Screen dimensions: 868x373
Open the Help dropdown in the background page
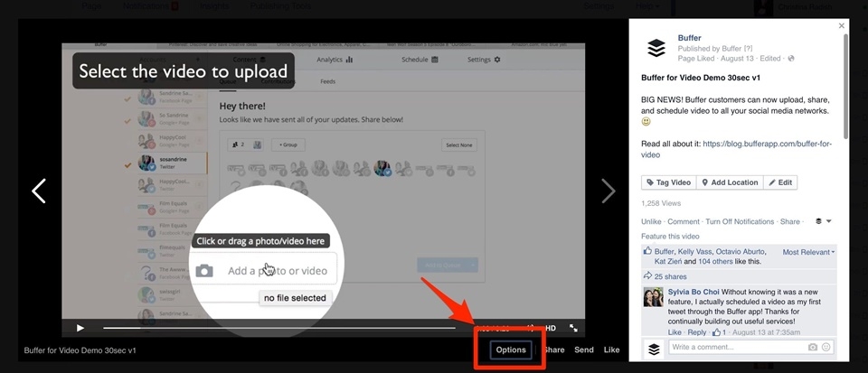tap(648, 6)
